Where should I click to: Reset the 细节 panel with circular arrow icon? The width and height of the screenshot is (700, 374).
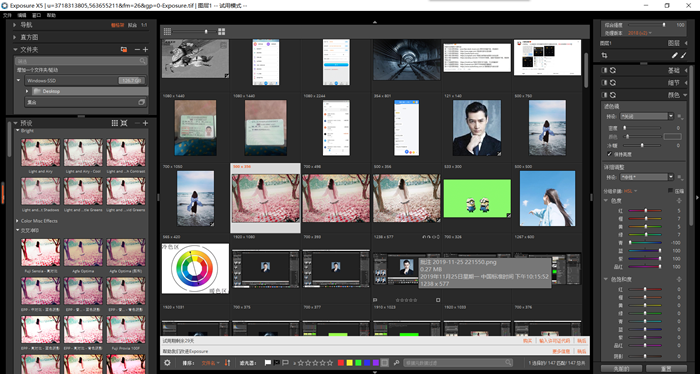coord(613,83)
